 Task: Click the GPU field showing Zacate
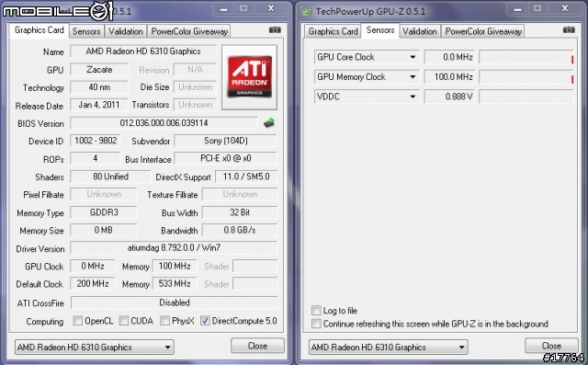(99, 69)
